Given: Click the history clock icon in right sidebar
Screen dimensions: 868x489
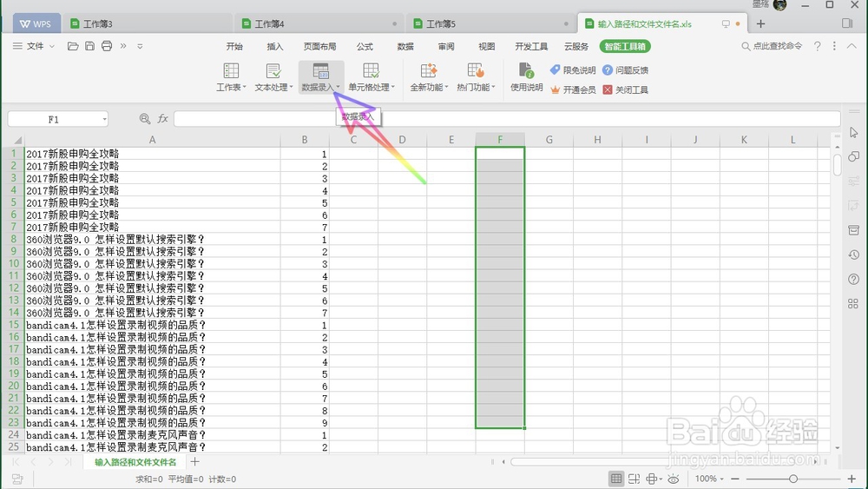Looking at the screenshot, I should pos(853,254).
